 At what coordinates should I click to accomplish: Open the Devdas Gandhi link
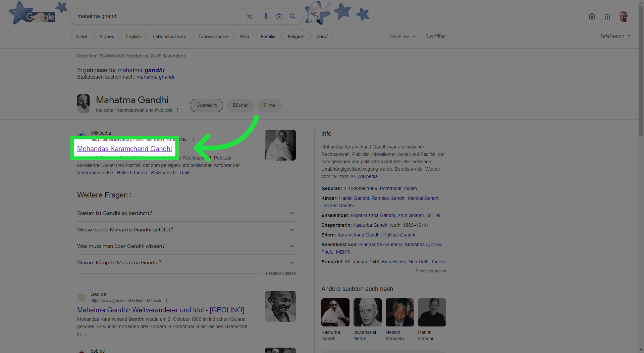(337, 206)
